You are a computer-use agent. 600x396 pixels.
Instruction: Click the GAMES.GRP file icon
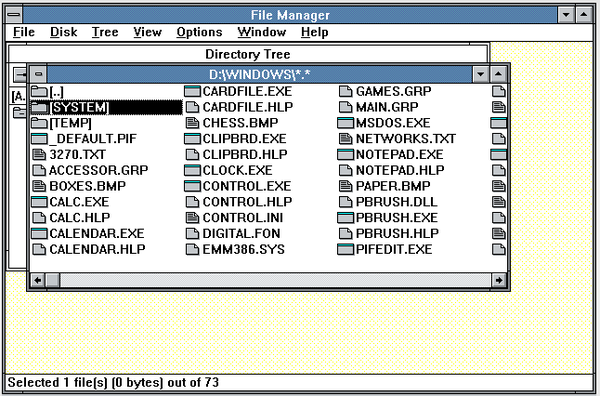tap(346, 91)
